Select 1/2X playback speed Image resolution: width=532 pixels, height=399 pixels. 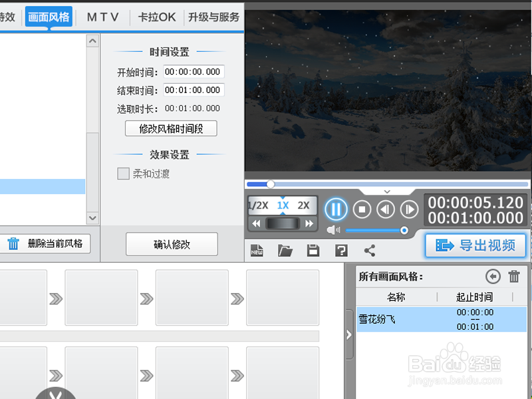(259, 205)
